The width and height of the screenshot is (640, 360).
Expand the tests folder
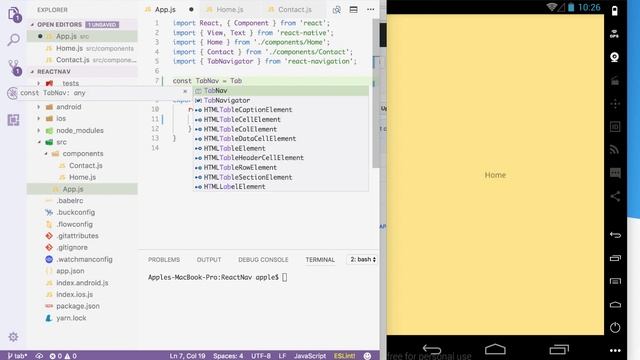click(x=39, y=83)
